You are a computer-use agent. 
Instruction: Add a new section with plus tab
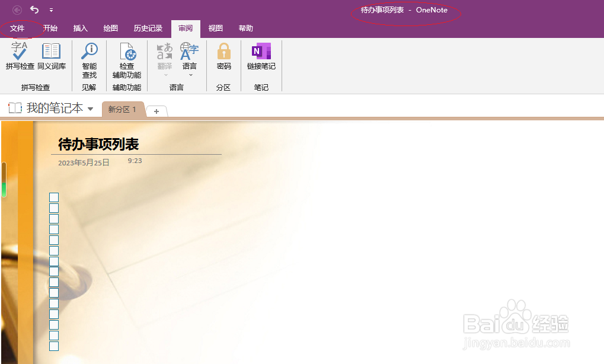(x=156, y=111)
